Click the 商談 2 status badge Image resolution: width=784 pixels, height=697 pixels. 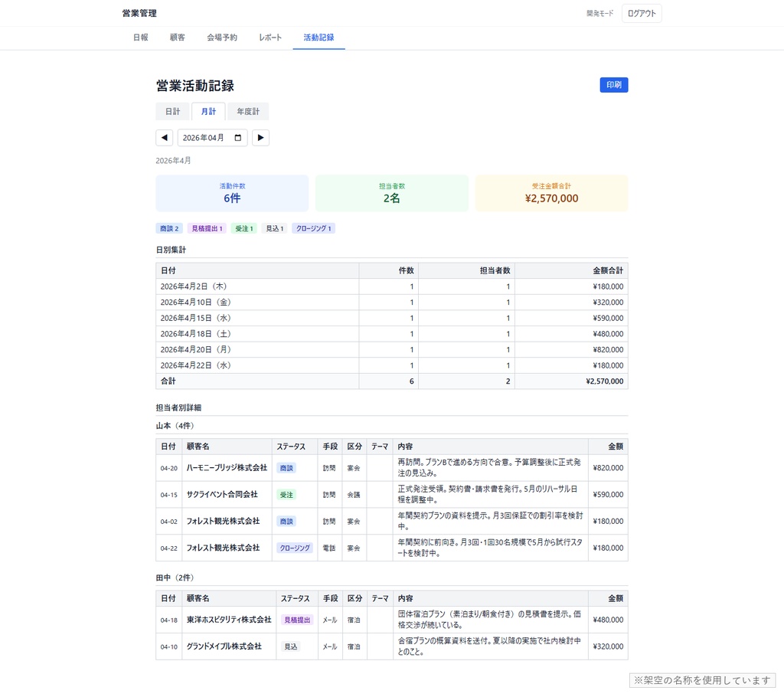click(168, 227)
